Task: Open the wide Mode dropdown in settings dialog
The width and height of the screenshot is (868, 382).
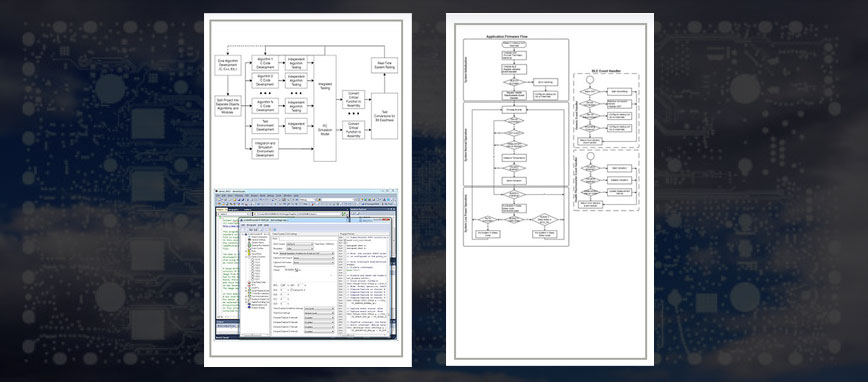Action: pos(307,254)
